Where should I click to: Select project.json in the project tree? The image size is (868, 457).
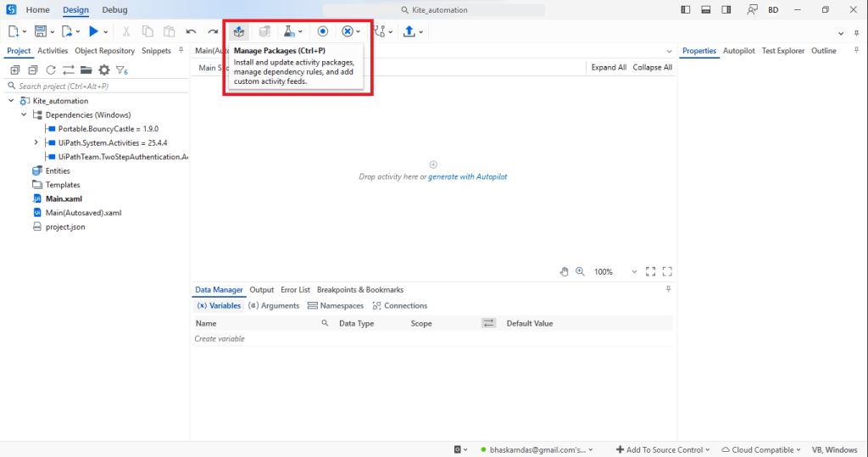point(64,226)
